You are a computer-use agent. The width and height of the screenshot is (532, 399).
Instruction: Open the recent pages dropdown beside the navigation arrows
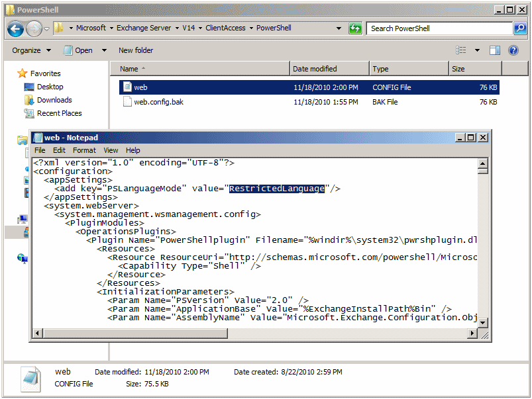pyautogui.click(x=46, y=29)
